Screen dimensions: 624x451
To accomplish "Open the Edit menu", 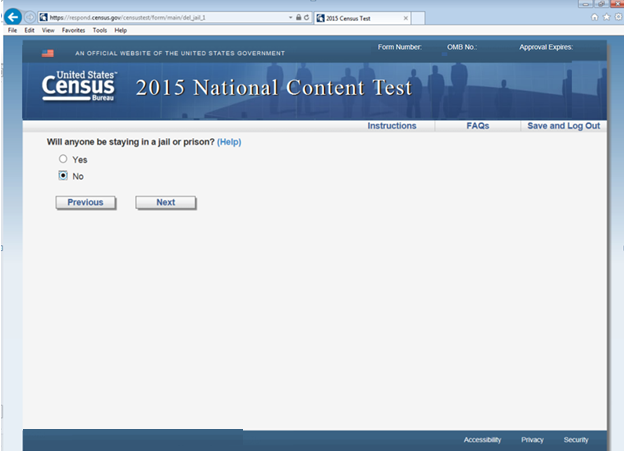I will tap(29, 30).
